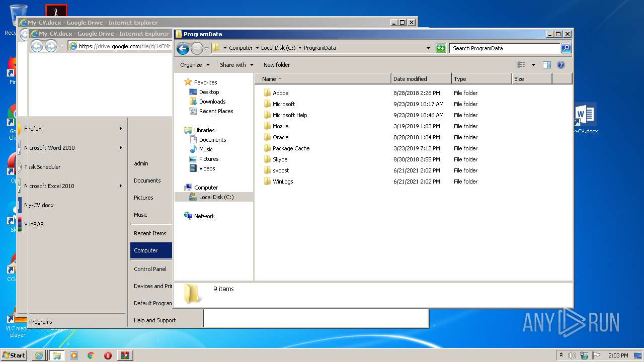Click the search magnifier icon

(x=566, y=48)
